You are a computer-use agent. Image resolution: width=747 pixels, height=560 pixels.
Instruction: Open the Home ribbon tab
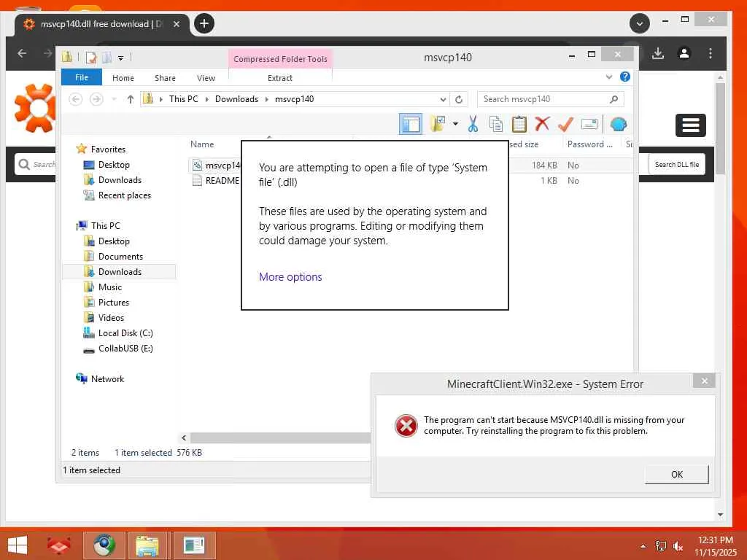coord(123,77)
